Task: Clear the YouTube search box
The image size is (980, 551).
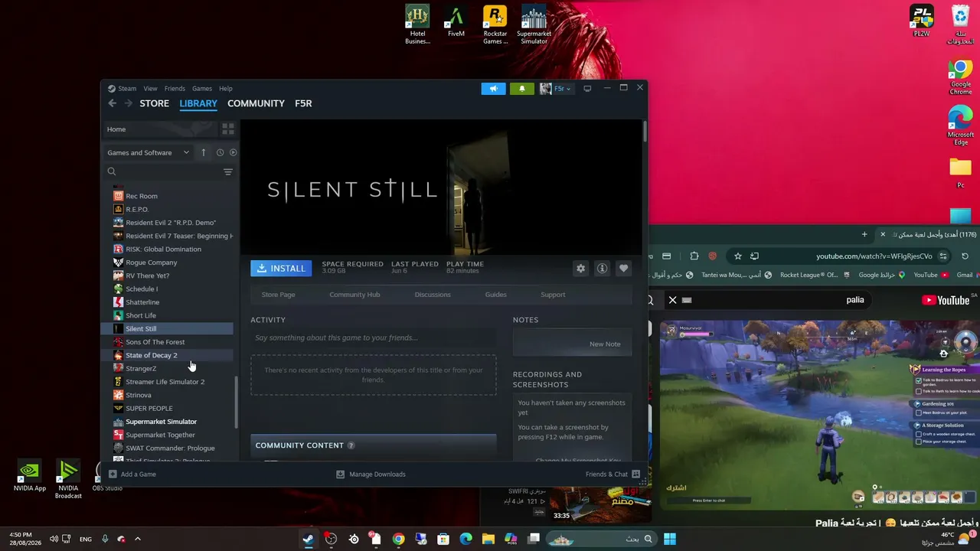Action: click(x=673, y=300)
